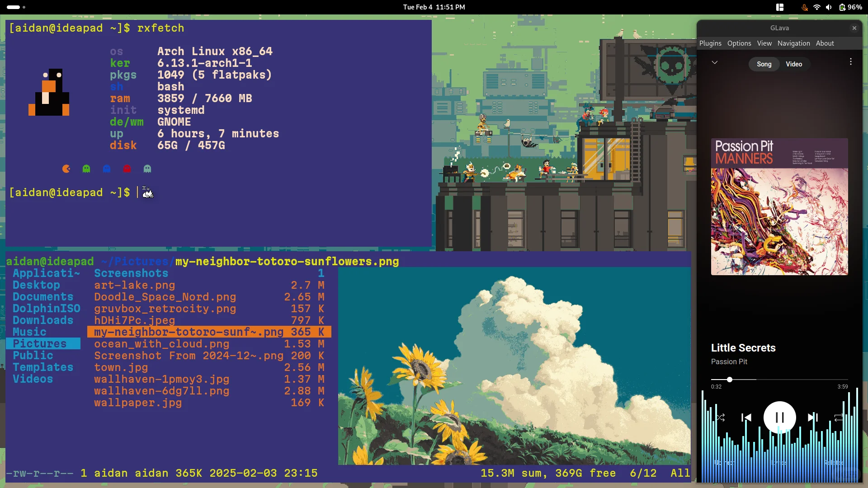Enable shuffle playback in GLava player
Image resolution: width=868 pixels, height=488 pixels.
(721, 418)
